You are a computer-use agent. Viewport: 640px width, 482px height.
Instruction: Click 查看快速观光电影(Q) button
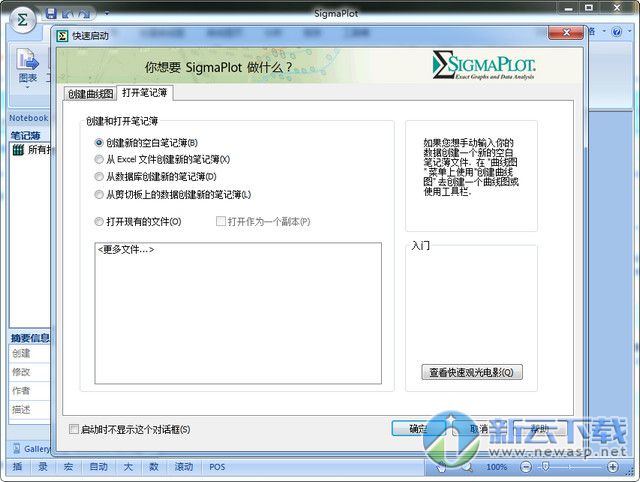[471, 372]
